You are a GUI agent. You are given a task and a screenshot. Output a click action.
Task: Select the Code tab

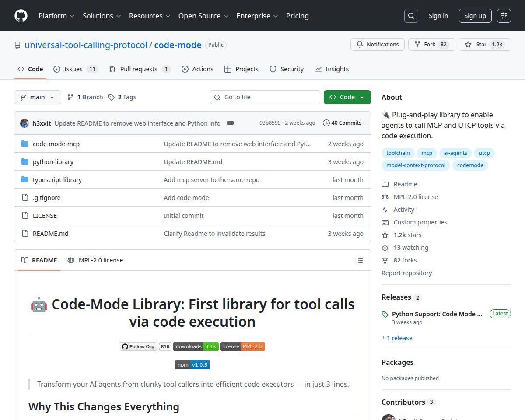pos(30,69)
